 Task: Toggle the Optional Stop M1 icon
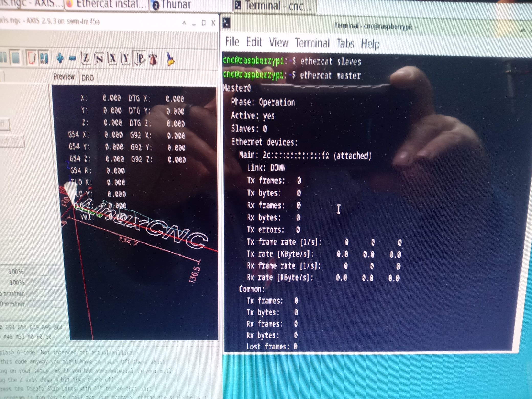(44, 58)
